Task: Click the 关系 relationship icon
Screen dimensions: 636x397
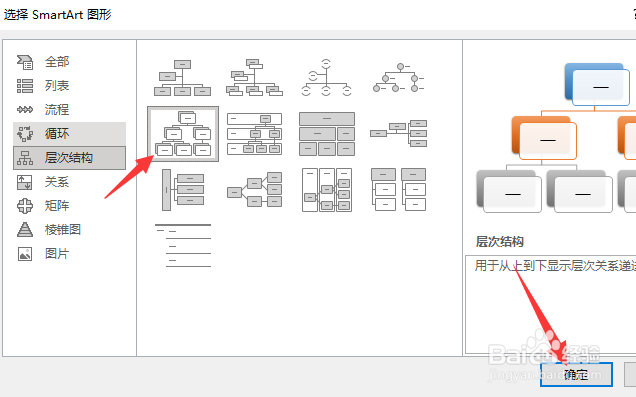Action: [25, 182]
